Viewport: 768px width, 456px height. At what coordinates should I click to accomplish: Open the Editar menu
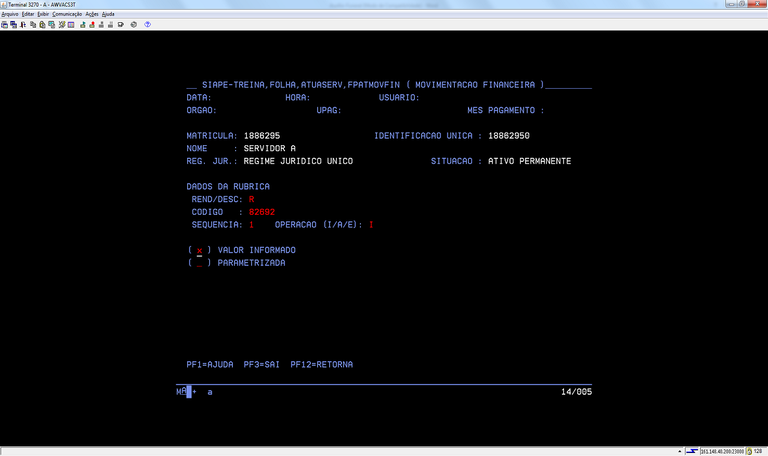tap(28, 14)
